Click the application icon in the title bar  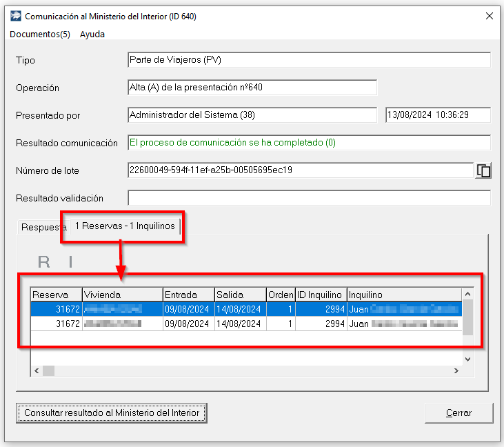pos(15,16)
